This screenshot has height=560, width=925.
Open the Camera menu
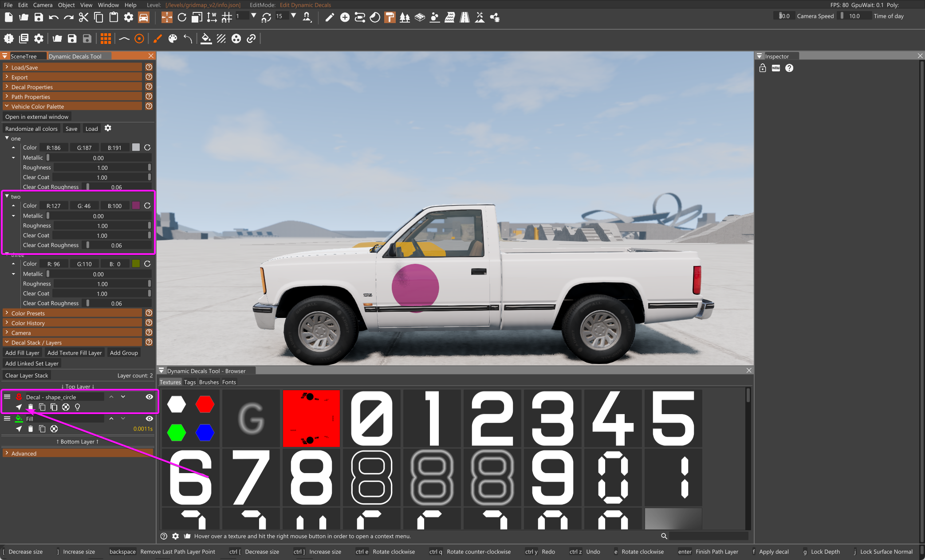pyautogui.click(x=43, y=5)
